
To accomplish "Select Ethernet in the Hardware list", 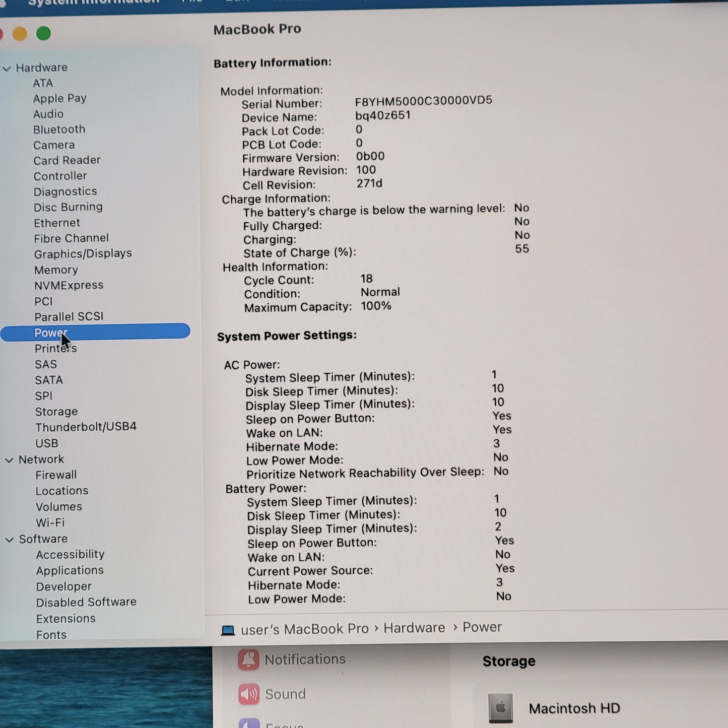I will (57, 223).
